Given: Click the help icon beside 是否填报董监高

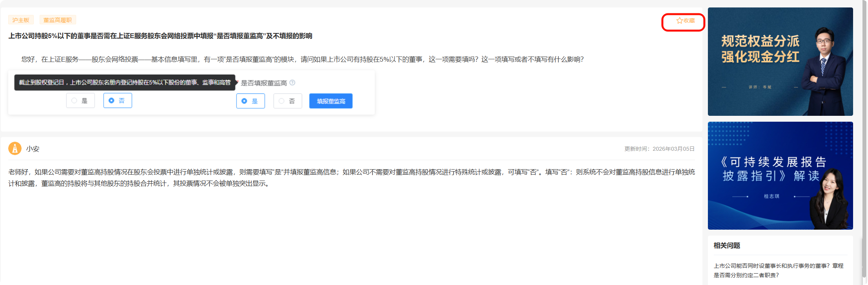Looking at the screenshot, I should 292,83.
